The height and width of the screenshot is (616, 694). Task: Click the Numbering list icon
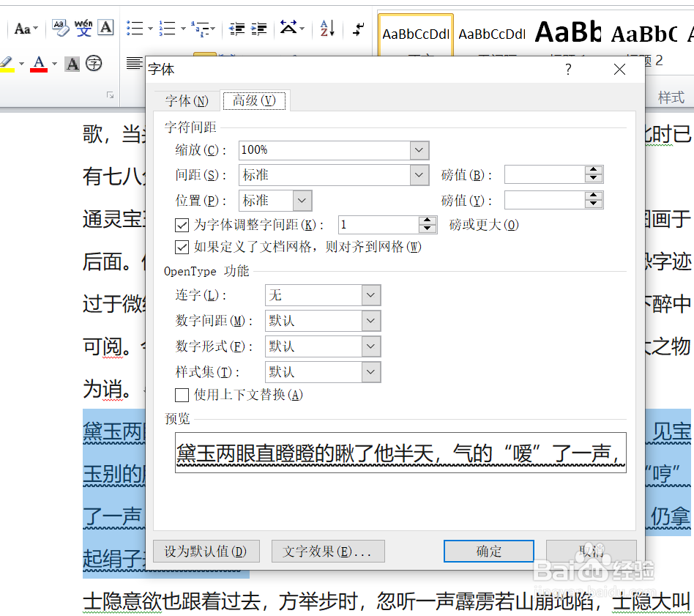pyautogui.click(x=167, y=28)
